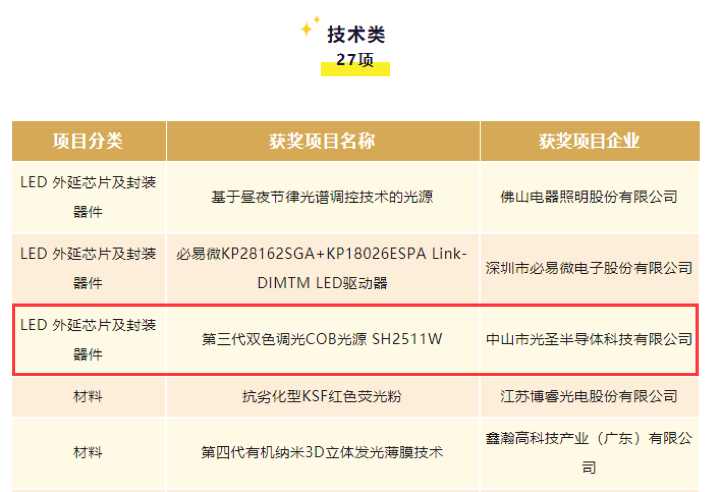Select 抗劣化型KSF红色荧光粉 cell
Viewport: 722px width, 492px height.
(323, 396)
